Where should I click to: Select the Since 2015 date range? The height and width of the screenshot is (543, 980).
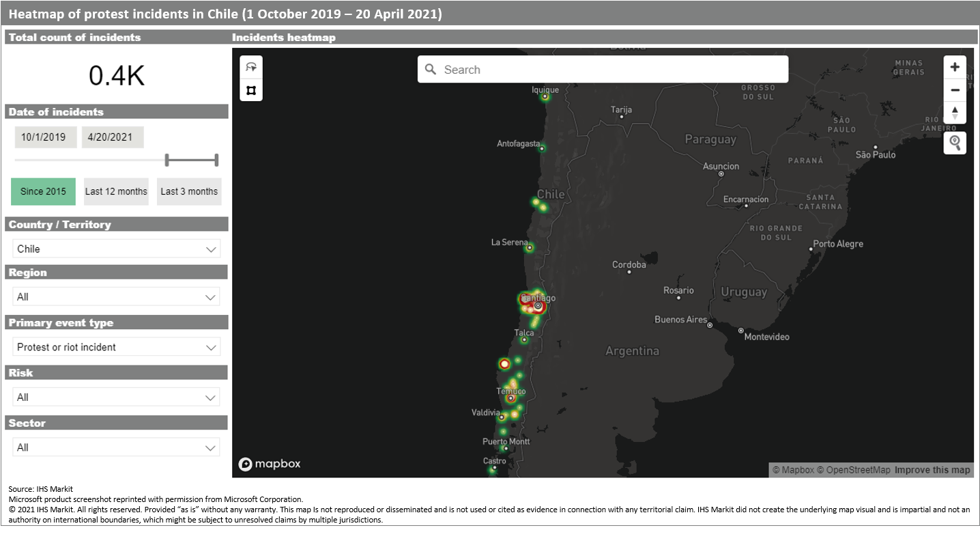[43, 191]
